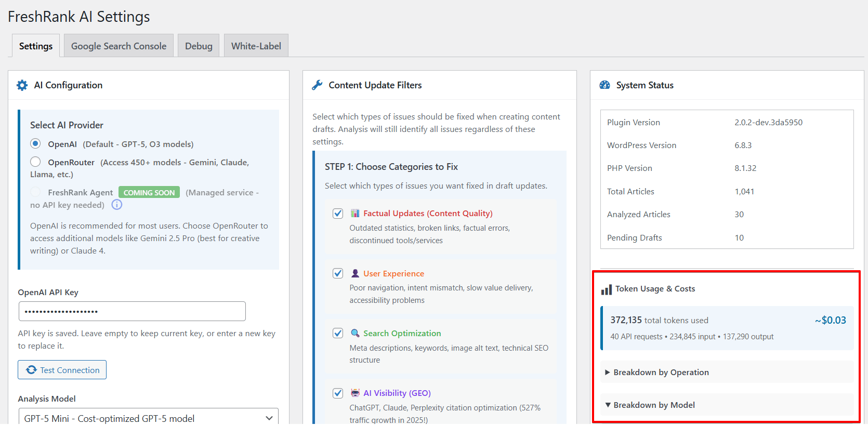This screenshot has height=425, width=868.
Task: Uncheck the User Experience checkbox
Action: (338, 273)
